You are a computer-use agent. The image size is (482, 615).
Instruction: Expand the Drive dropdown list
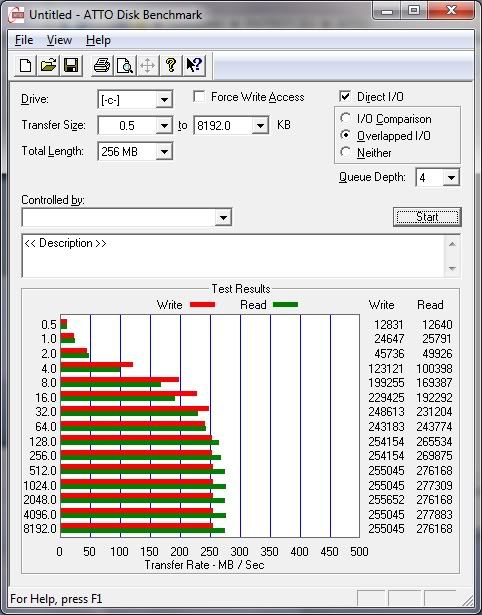(x=164, y=100)
